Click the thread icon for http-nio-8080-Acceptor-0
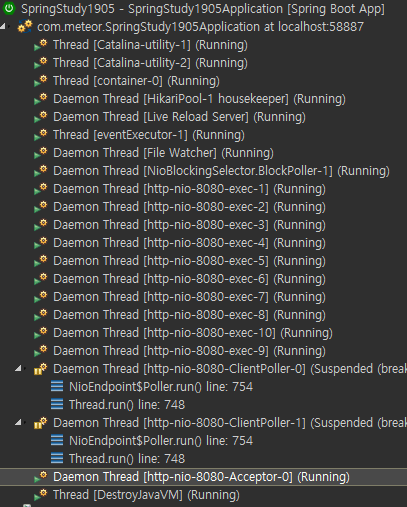Image resolution: width=407 pixels, height=507 pixels. 41,477
